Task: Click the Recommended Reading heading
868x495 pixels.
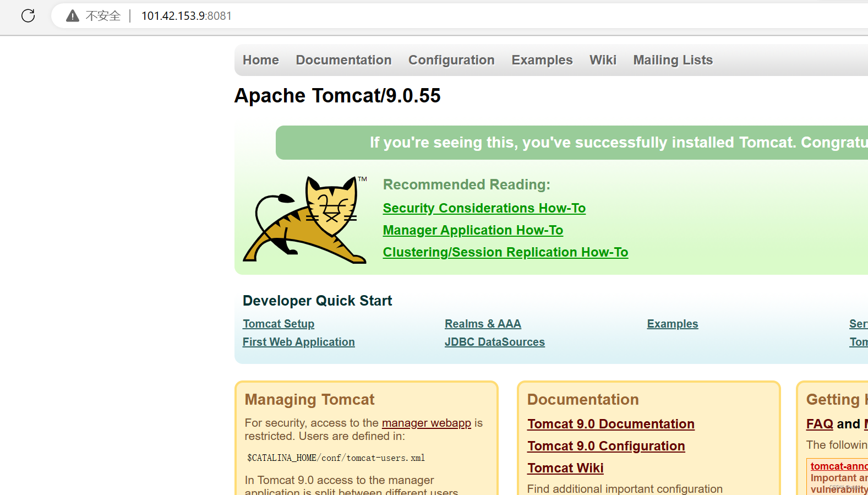Action: [467, 184]
